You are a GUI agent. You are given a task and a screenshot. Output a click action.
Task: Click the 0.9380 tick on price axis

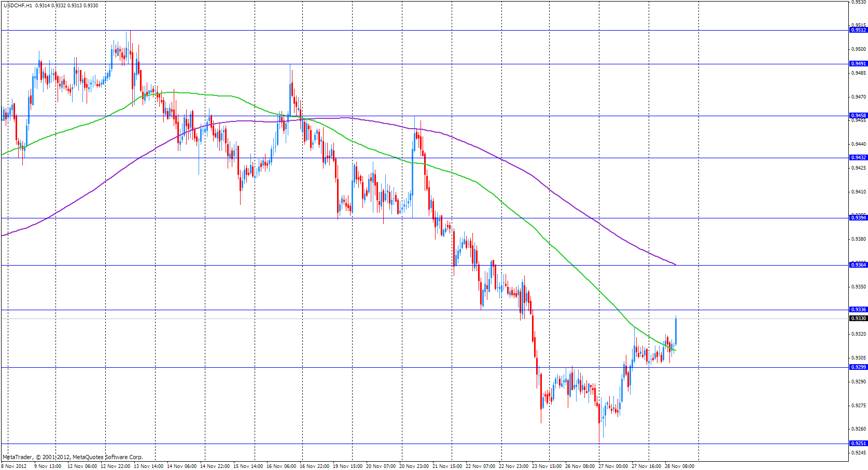(859, 239)
